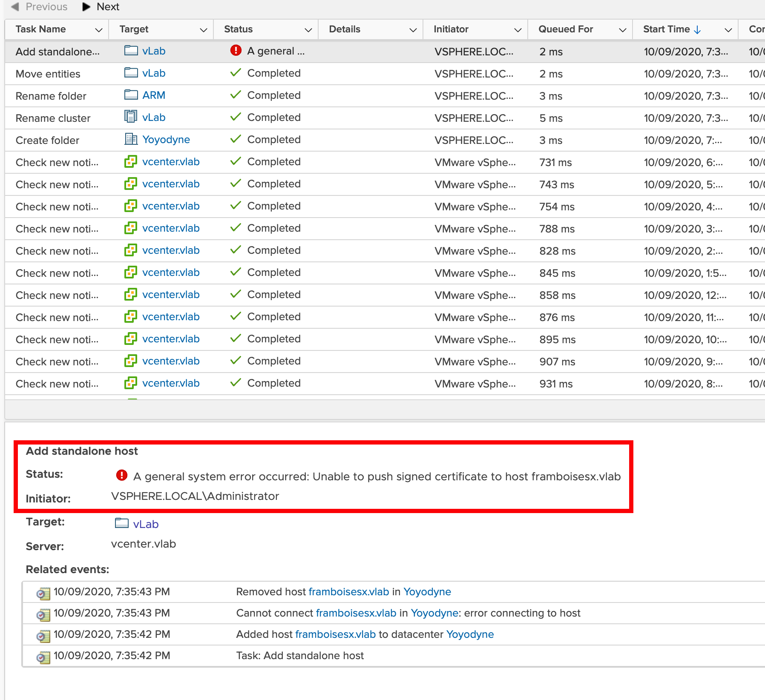This screenshot has width=765, height=700.
Task: Click the event icon for Task: Add standalone host
Action: [x=43, y=657]
